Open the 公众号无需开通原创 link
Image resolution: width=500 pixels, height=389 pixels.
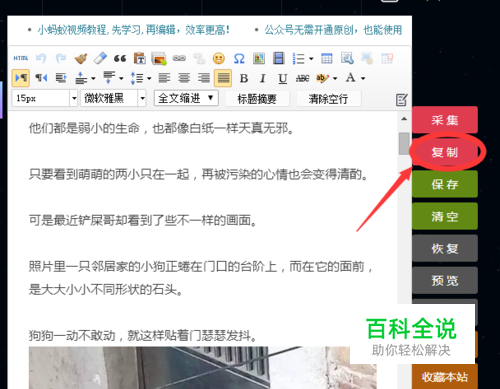click(333, 30)
